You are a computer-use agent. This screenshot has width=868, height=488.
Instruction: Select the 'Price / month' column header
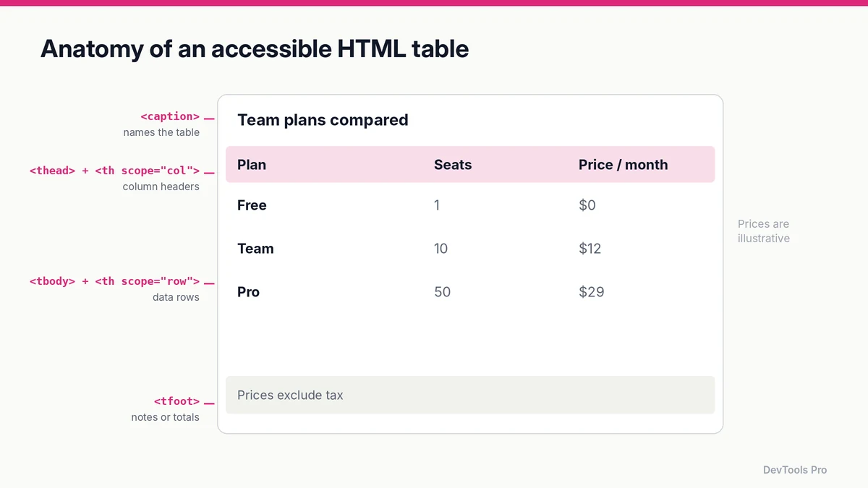[623, 165]
